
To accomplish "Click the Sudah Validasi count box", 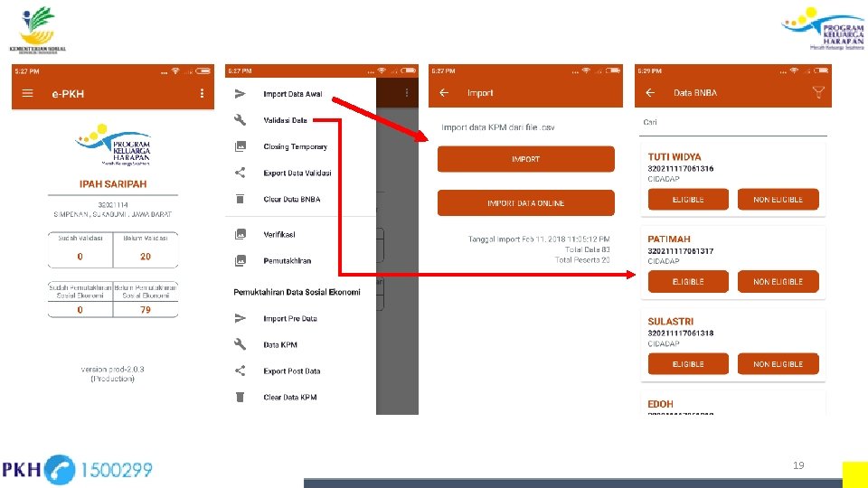I will pyautogui.click(x=80, y=250).
